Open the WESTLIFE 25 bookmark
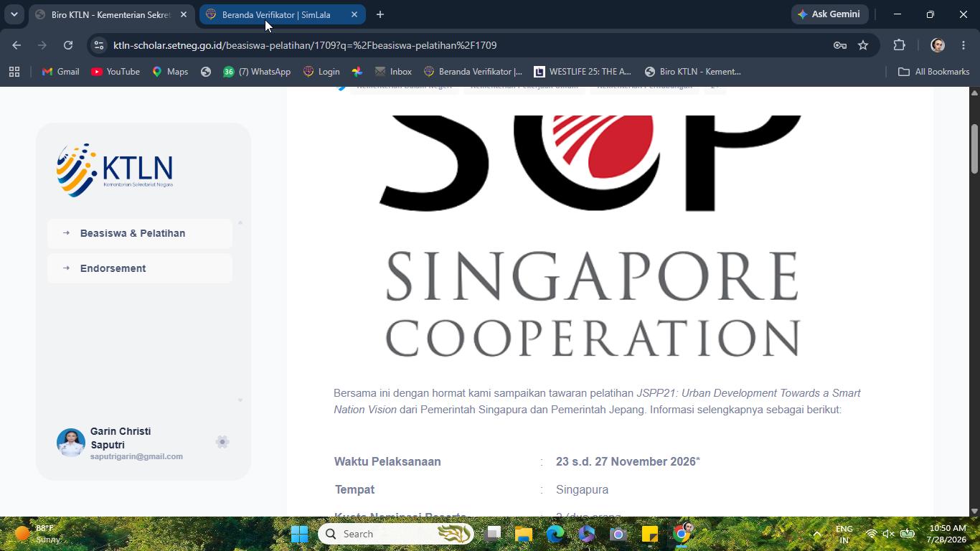980x551 pixels. pyautogui.click(x=583, y=72)
